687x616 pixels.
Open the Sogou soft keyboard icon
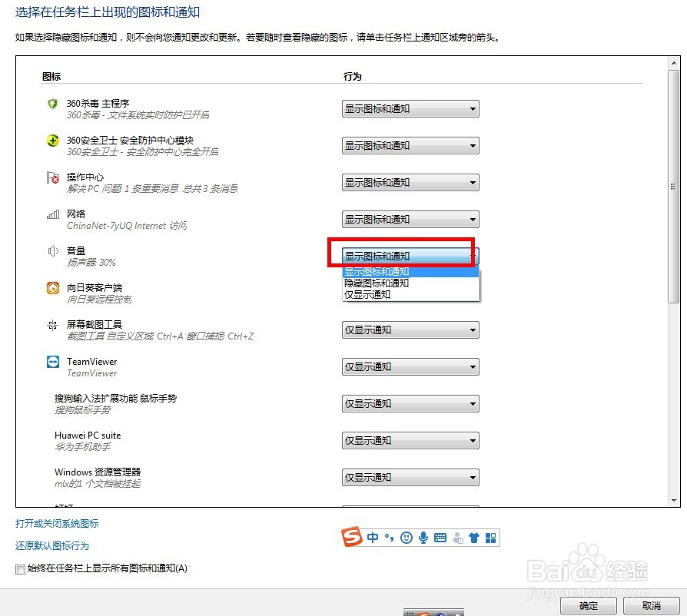point(440,538)
